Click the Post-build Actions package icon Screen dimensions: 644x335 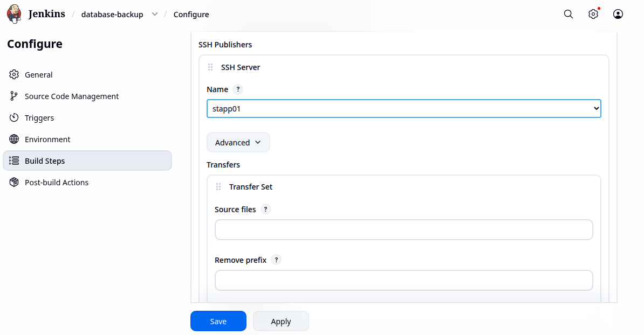[x=14, y=182]
